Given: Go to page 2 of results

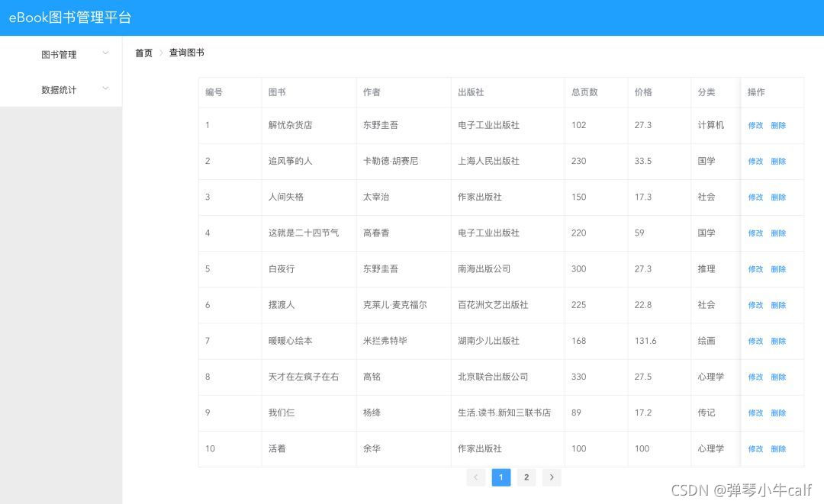Looking at the screenshot, I should (x=526, y=477).
